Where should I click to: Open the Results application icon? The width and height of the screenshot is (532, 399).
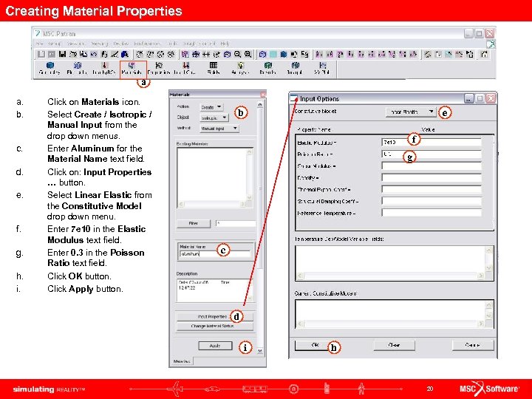click(267, 68)
